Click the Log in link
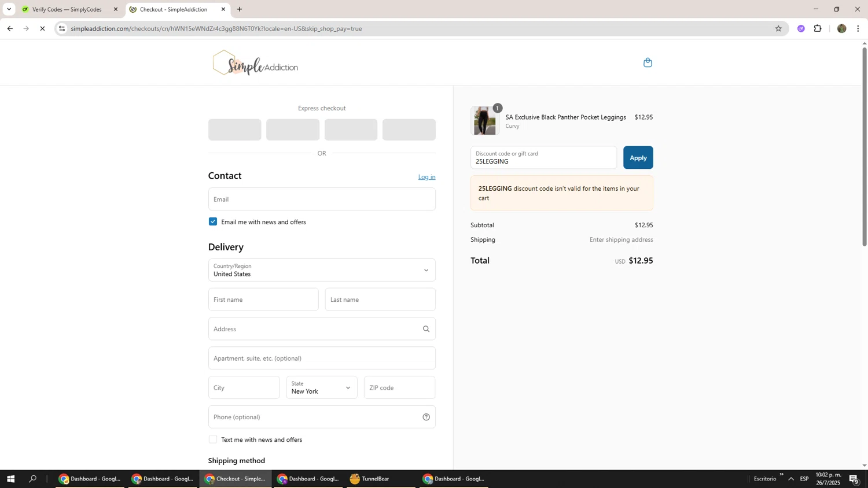 pos(427,177)
